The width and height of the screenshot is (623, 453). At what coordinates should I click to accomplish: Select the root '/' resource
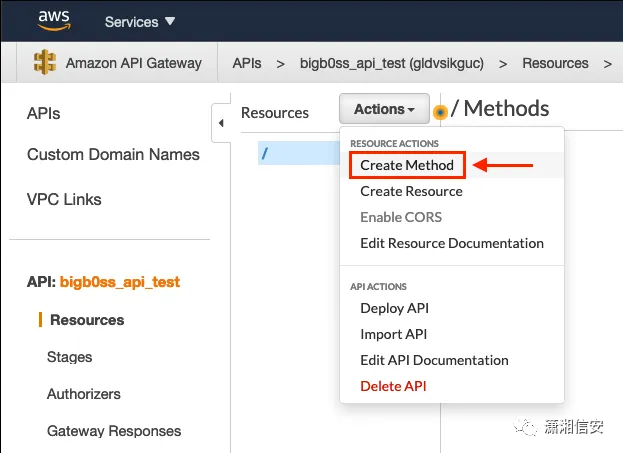click(x=299, y=153)
